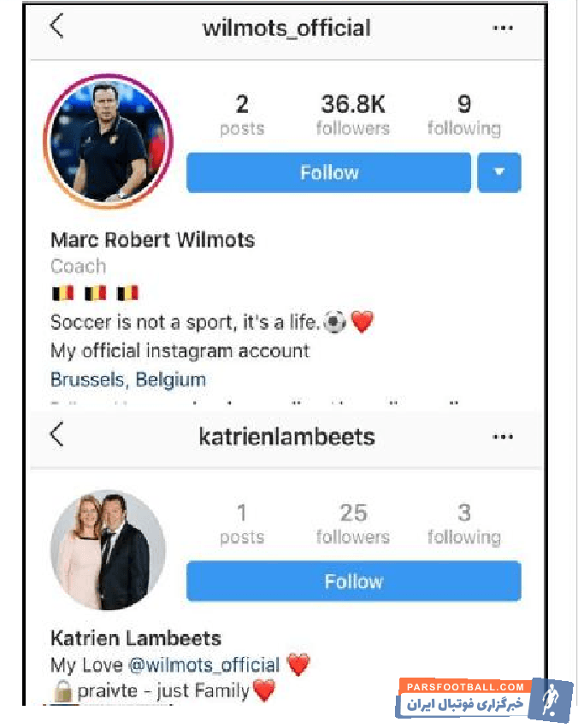This screenshot has height=728, width=578.
Task: Select the wilmots_official username title
Action: click(286, 28)
